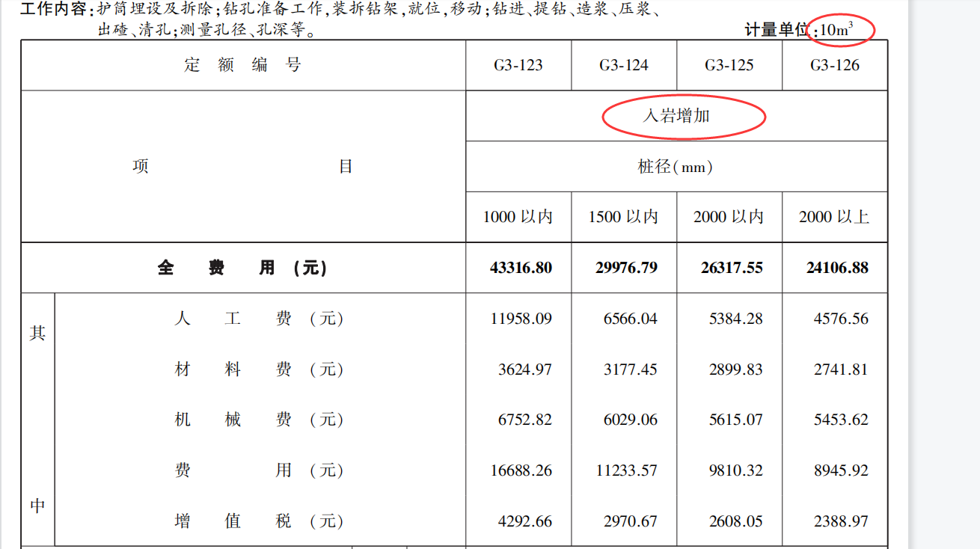Select total cost value 26317.55
This screenshot has height=549, width=980.
tap(732, 268)
